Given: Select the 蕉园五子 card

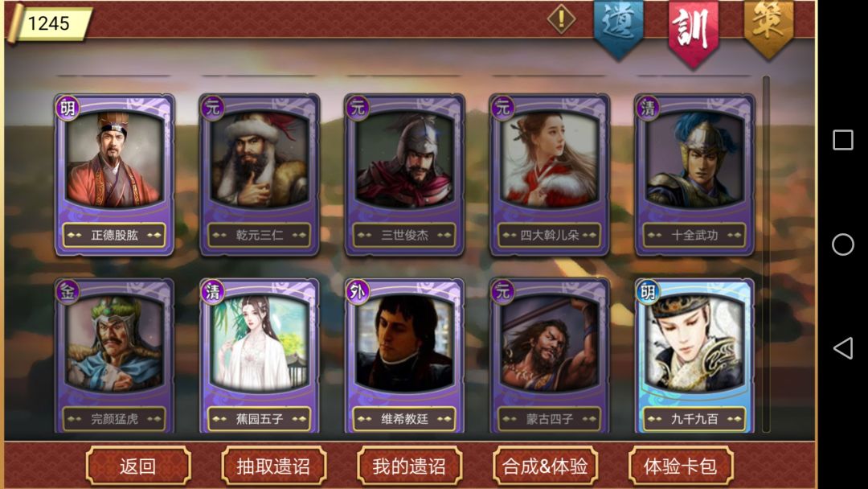Looking at the screenshot, I should [x=260, y=355].
